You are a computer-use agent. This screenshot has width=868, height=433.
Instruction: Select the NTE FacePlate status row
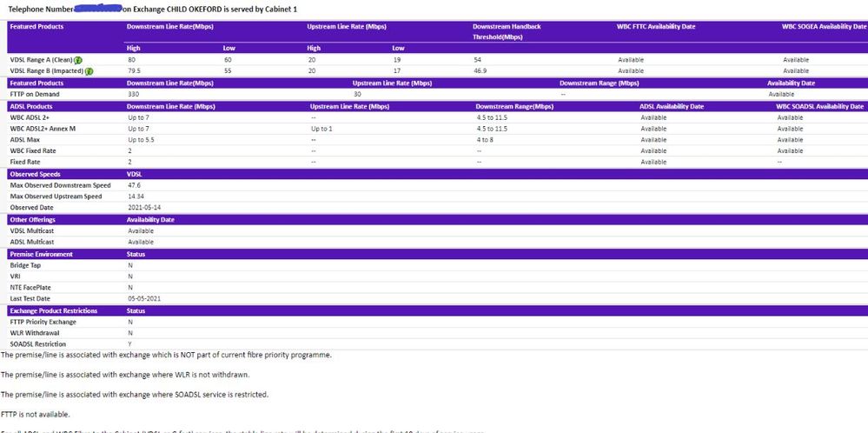point(32,287)
